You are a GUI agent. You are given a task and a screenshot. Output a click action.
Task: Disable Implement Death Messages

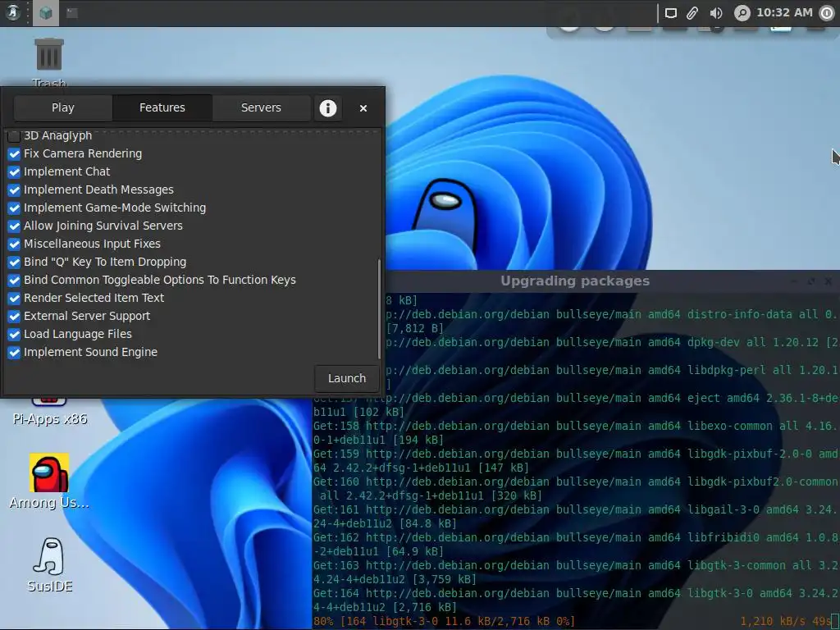(x=14, y=189)
